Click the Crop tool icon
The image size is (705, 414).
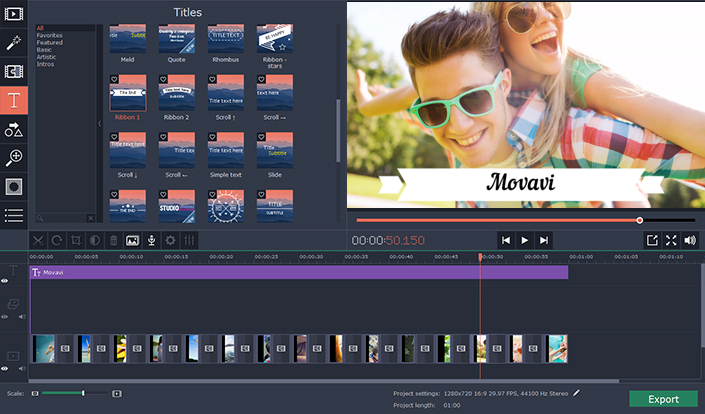click(76, 240)
